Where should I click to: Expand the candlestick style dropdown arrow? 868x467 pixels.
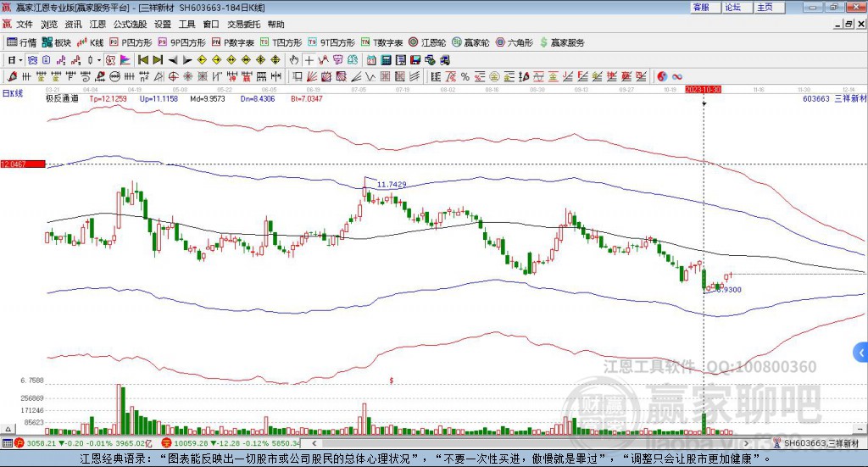[99, 60]
